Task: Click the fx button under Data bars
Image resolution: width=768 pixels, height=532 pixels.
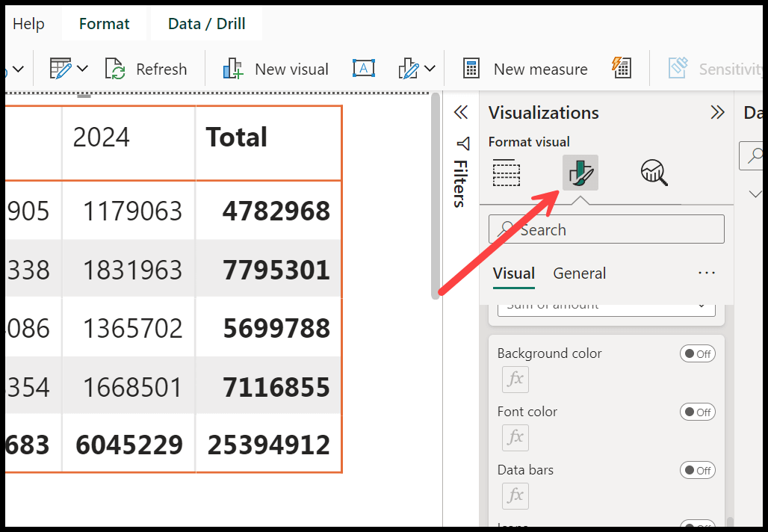Action: tap(515, 495)
